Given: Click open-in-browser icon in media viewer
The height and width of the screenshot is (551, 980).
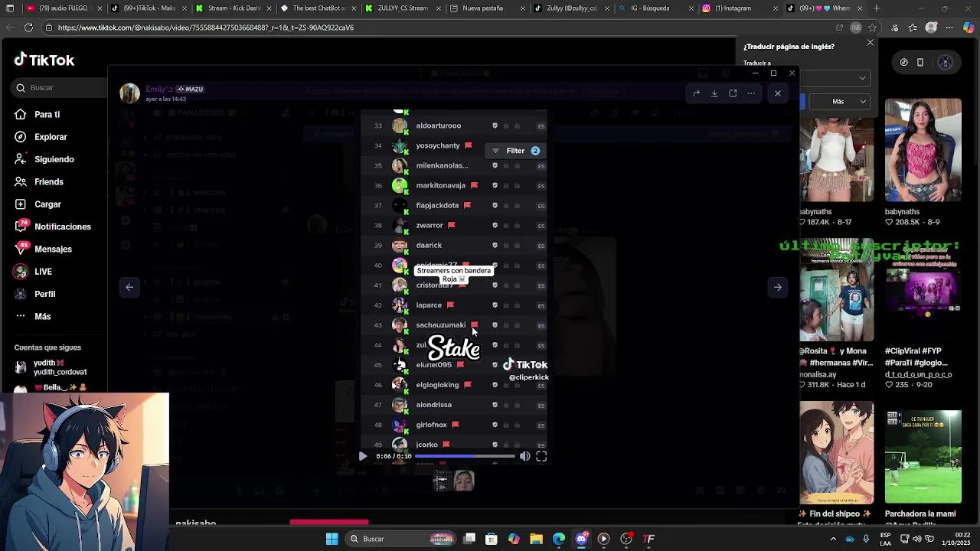Looking at the screenshot, I should [x=733, y=93].
